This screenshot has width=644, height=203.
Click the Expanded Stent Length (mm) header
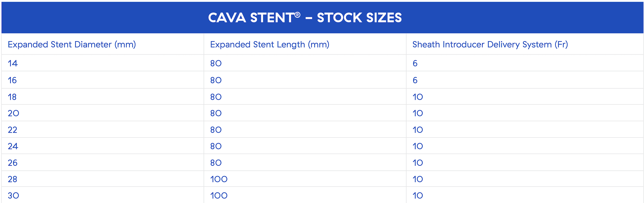click(269, 44)
